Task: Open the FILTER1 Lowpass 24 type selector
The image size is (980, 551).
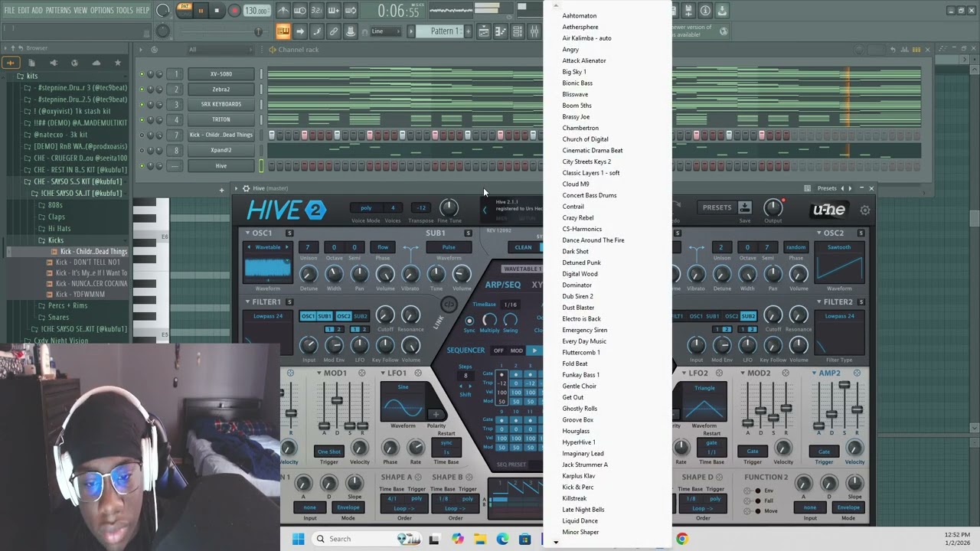Action: point(268,316)
